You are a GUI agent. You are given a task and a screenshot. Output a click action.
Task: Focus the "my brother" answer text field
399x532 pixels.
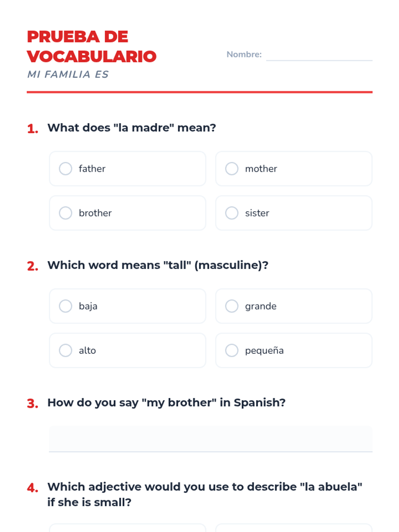210,439
